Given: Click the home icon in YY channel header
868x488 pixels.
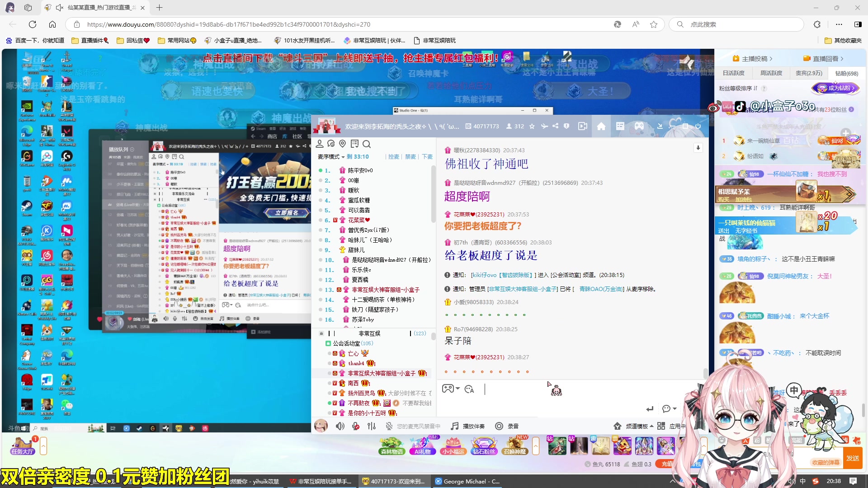Looking at the screenshot, I should click(x=601, y=127).
